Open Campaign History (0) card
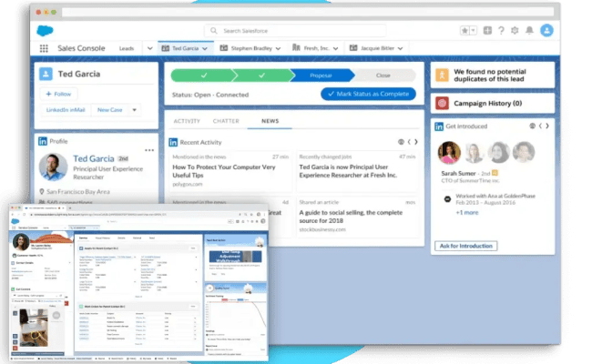Image resolution: width=592 pixels, height=364 pixels. [493, 104]
